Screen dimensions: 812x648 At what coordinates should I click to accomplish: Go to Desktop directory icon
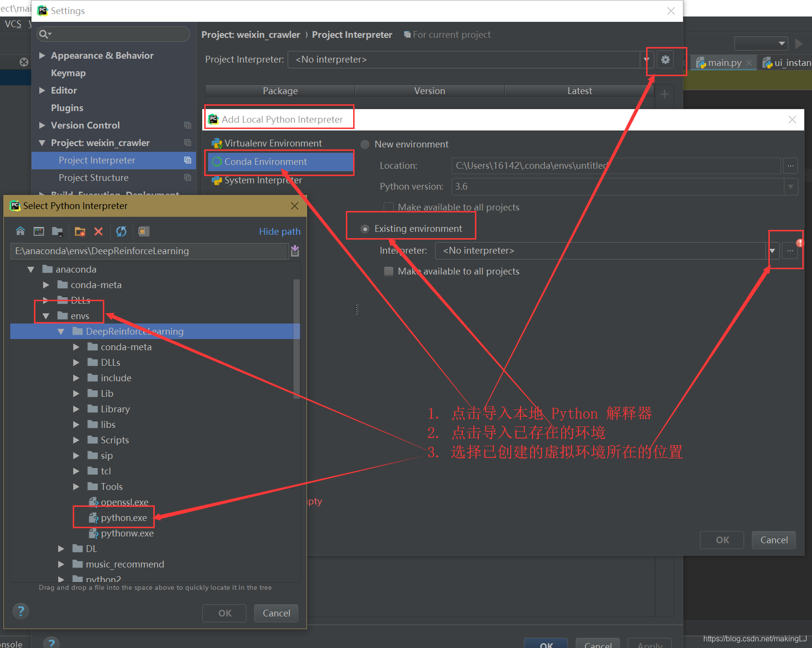39,231
